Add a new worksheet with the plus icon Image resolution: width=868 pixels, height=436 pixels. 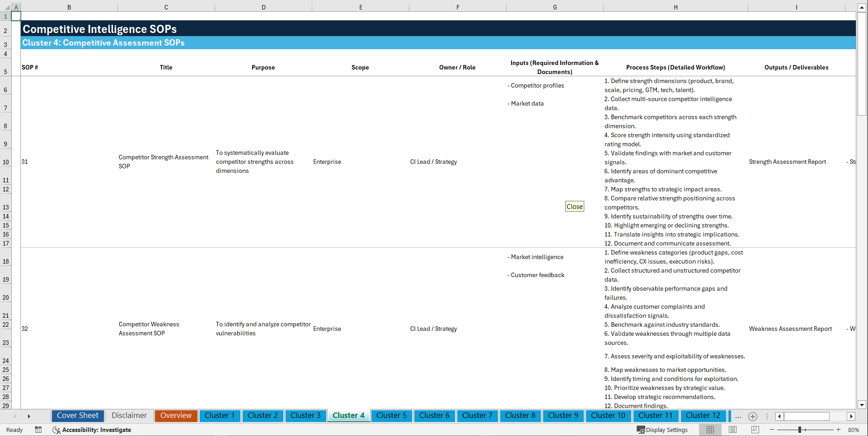point(753,417)
